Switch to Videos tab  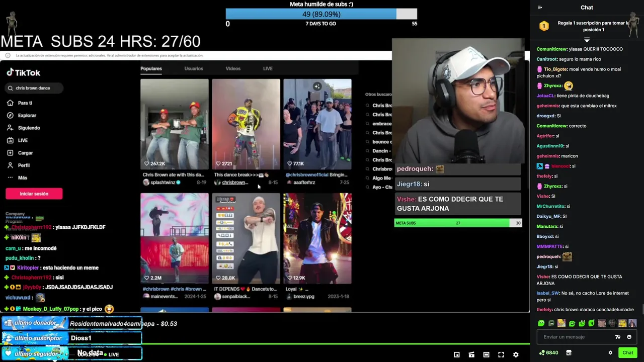[x=233, y=68]
